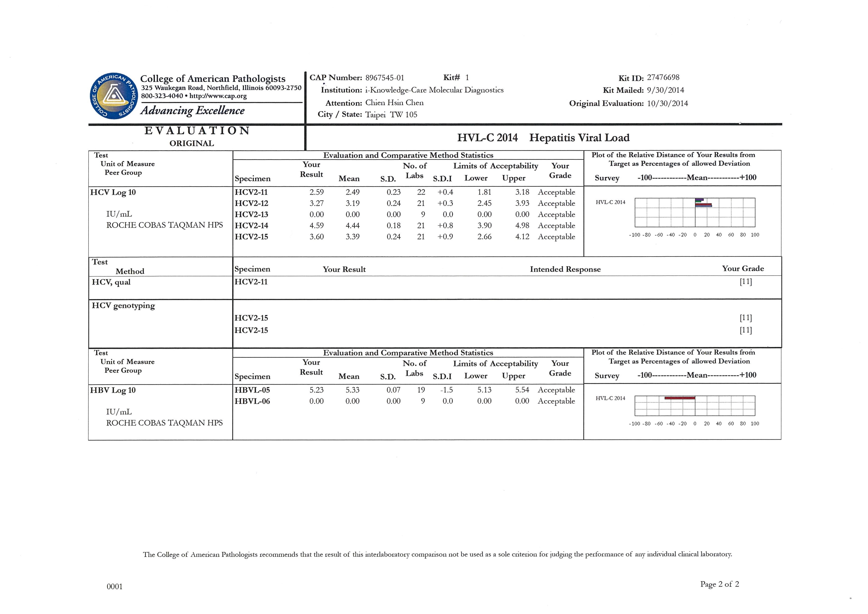This screenshot has height=614, width=868.
Task: Click the EVALUATION heading
Action: click(x=197, y=130)
